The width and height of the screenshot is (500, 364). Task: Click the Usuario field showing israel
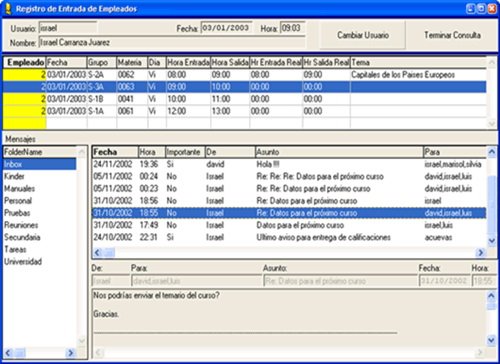[x=68, y=28]
